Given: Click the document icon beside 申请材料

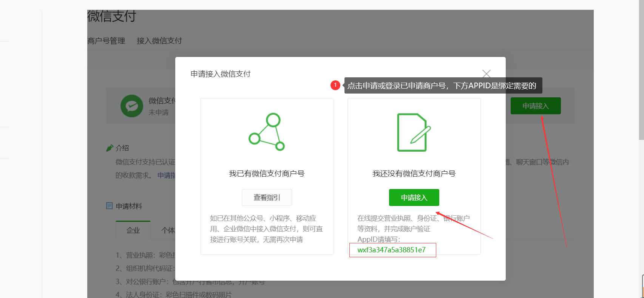Looking at the screenshot, I should pyautogui.click(x=110, y=206).
